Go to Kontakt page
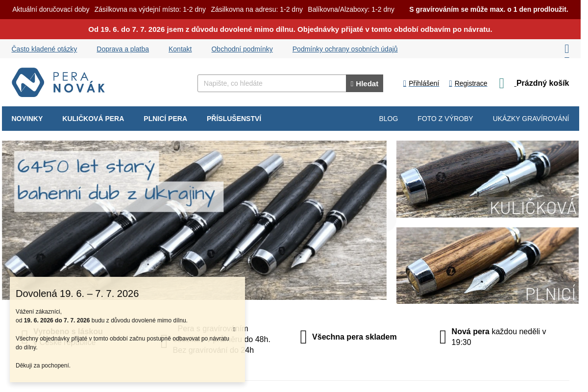The width and height of the screenshot is (588, 392). coord(180,49)
